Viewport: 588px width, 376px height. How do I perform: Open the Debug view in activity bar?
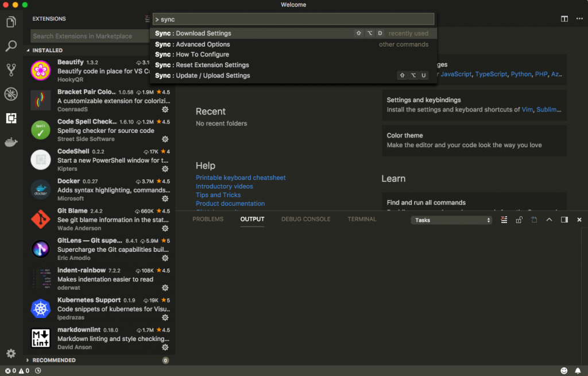[x=11, y=94]
